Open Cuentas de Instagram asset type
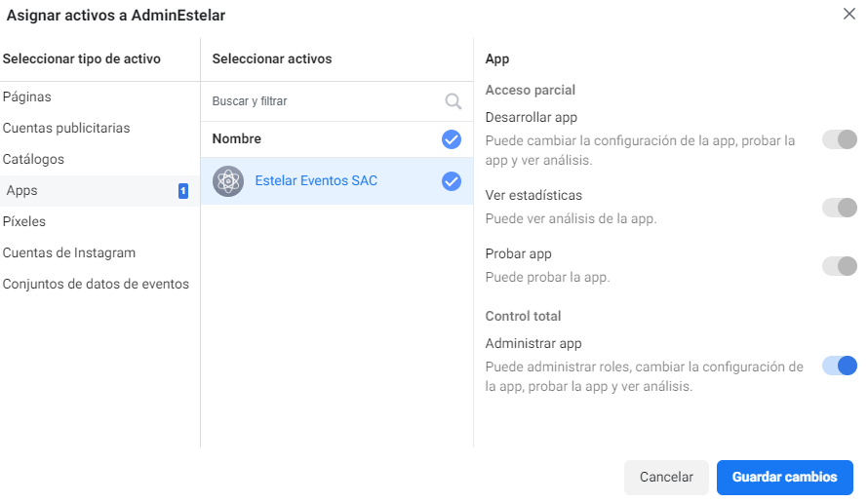Viewport: 868px width, 502px height. (x=69, y=253)
